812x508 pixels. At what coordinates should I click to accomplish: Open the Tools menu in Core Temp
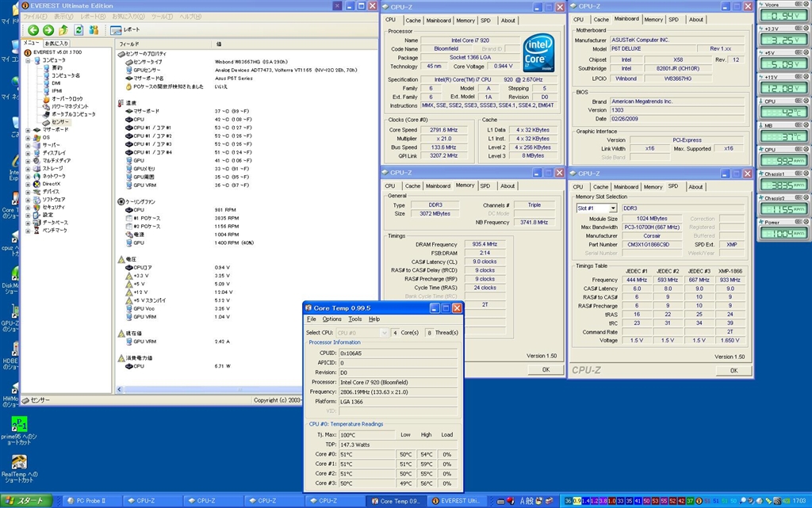click(354, 319)
